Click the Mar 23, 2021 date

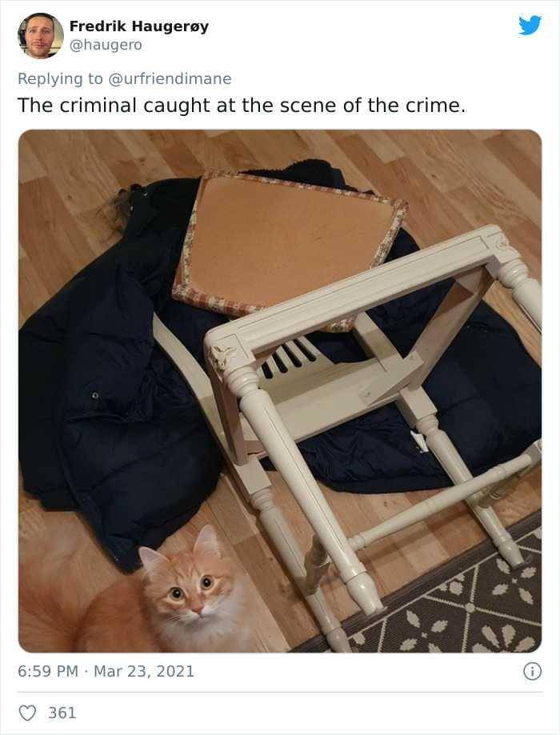click(x=144, y=671)
